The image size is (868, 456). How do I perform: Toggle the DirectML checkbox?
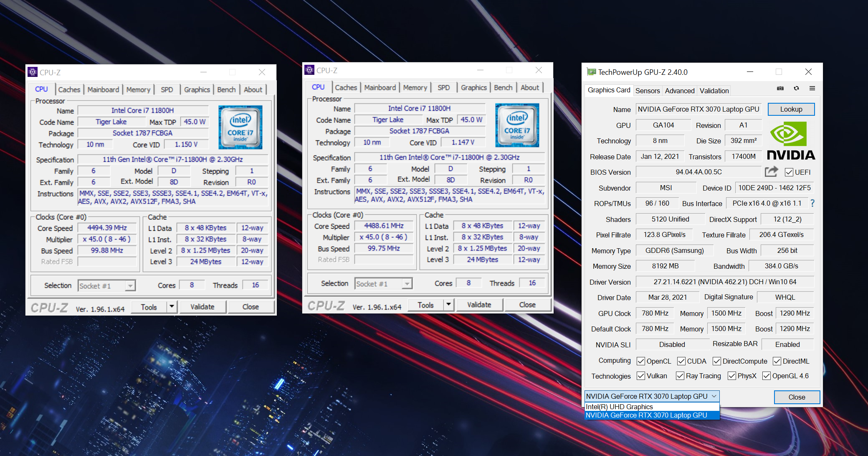click(777, 361)
